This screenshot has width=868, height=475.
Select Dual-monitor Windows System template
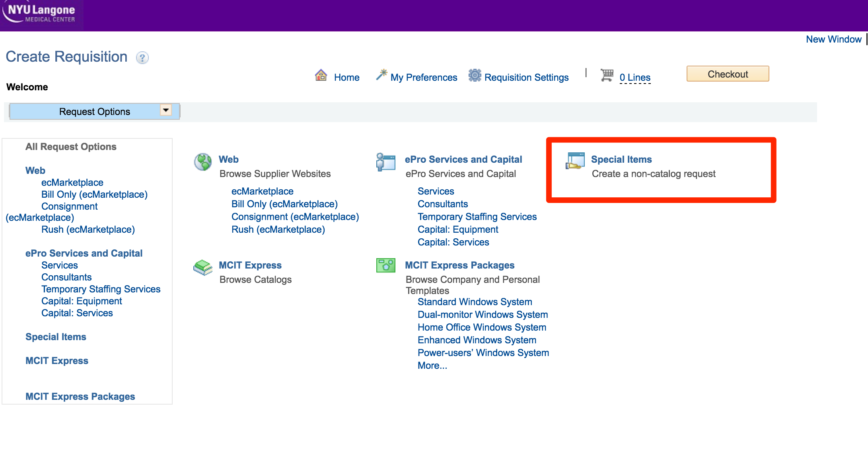pos(483,315)
